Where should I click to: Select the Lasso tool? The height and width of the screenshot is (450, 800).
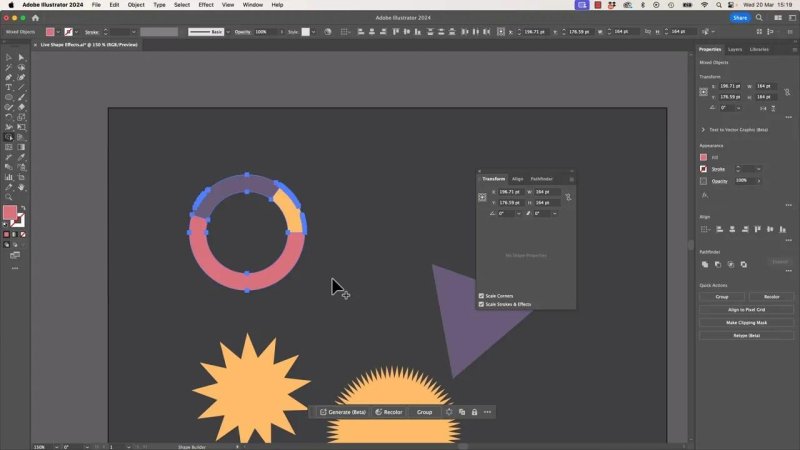(x=21, y=67)
